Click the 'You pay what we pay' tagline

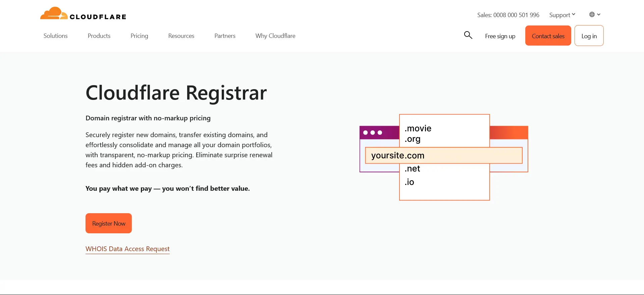[168, 188]
